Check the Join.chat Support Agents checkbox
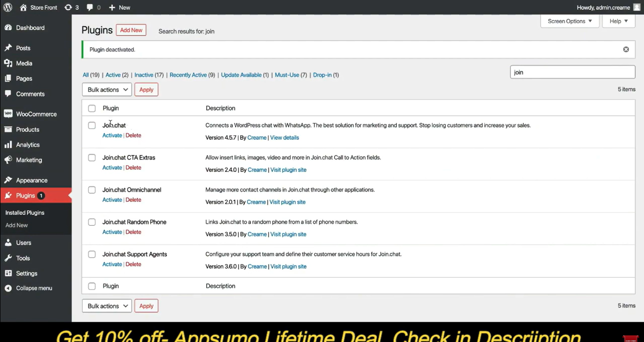The image size is (644, 342). 92,254
